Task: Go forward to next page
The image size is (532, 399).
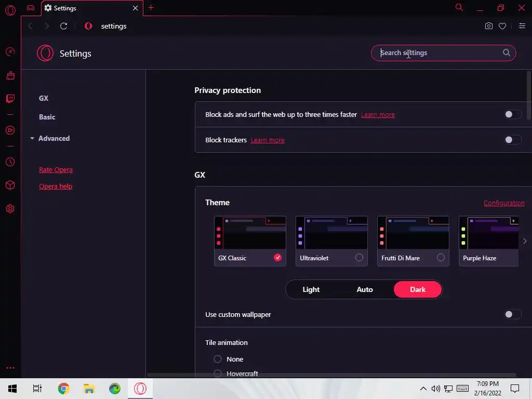Action: tap(47, 26)
